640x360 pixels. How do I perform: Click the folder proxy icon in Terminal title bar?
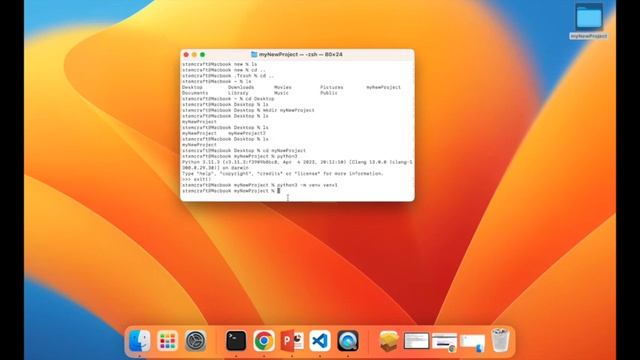point(254,54)
